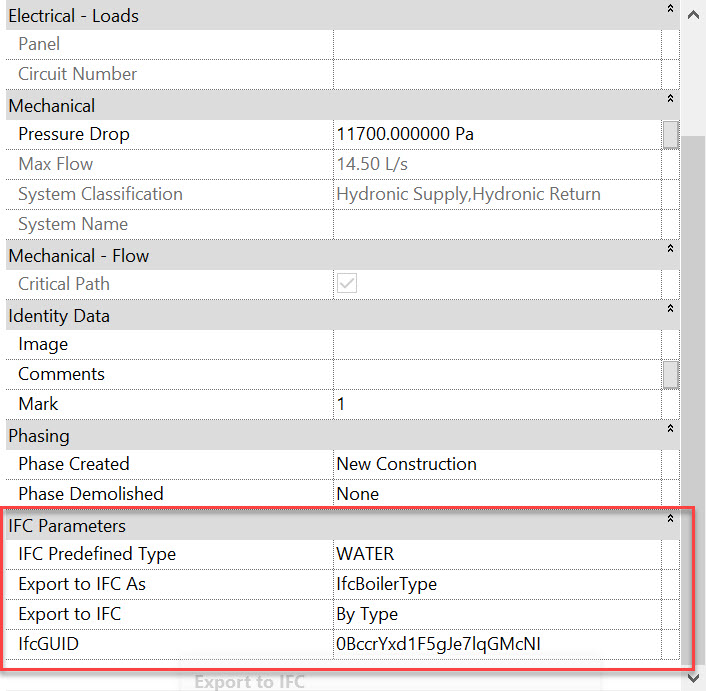Viewport: 706px width, 691px height.
Task: Collapse the Mechanical section chevron
Action: click(670, 99)
